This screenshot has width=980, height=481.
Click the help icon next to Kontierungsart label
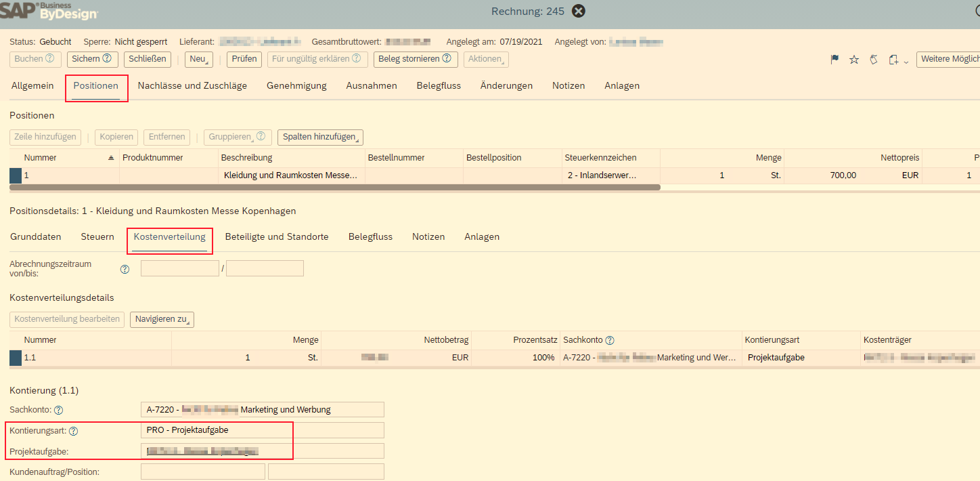[x=74, y=431]
